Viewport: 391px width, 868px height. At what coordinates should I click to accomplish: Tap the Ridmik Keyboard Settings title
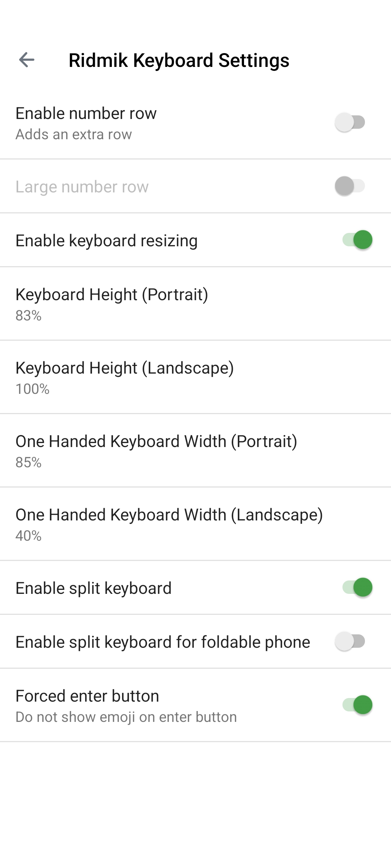[x=179, y=60]
